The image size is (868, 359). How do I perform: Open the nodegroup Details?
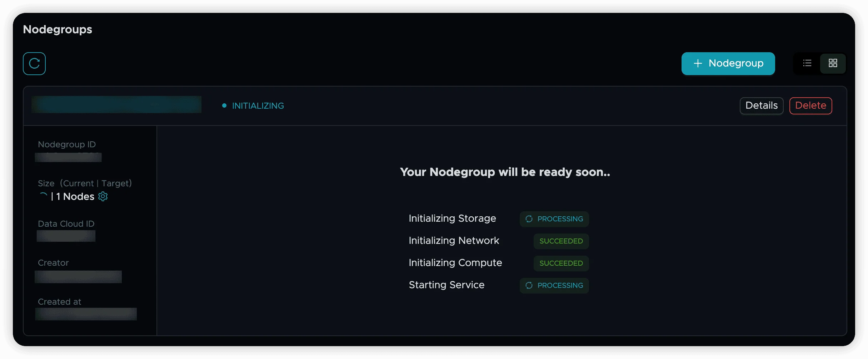coord(761,105)
